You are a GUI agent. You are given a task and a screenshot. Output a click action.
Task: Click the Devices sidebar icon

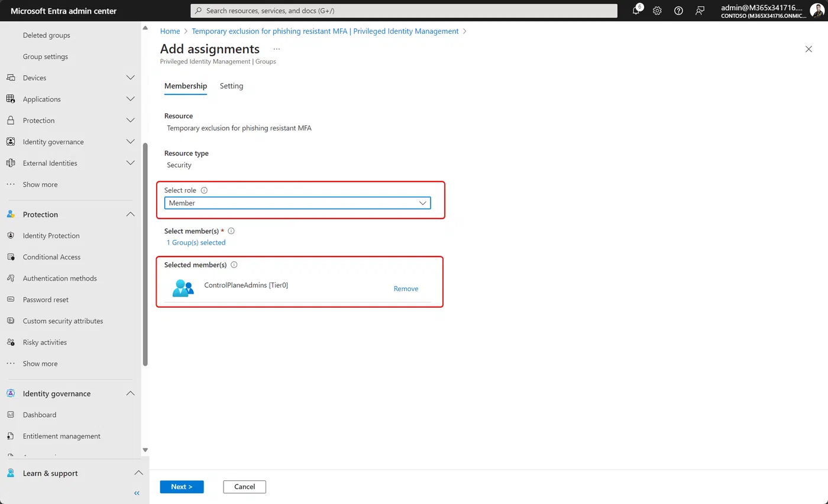click(11, 78)
